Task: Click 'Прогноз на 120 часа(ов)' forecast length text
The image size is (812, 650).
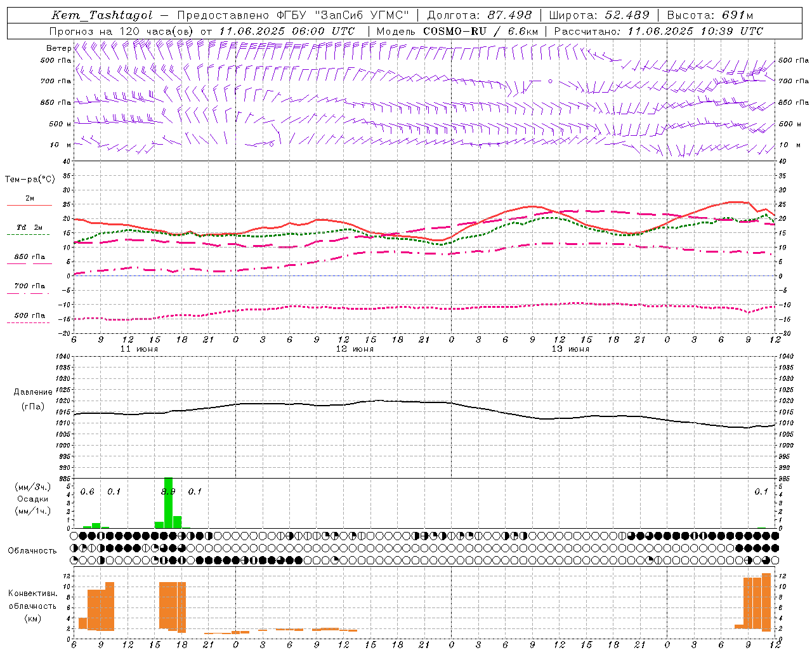Action: point(122,31)
